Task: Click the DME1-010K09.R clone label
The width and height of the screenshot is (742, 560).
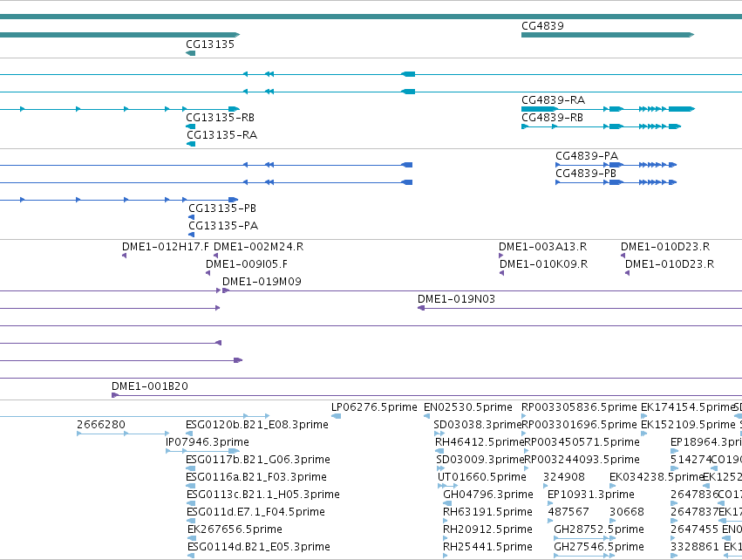Action: (544, 264)
